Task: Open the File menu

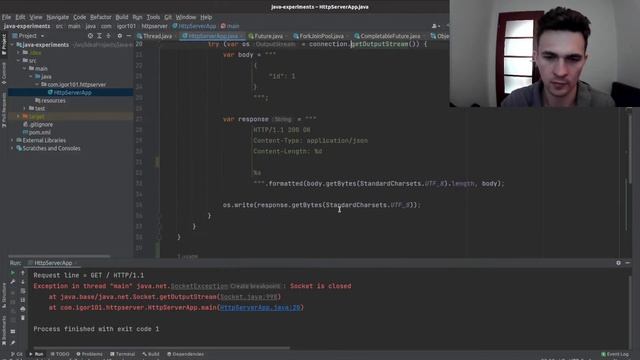Action: coord(7,17)
